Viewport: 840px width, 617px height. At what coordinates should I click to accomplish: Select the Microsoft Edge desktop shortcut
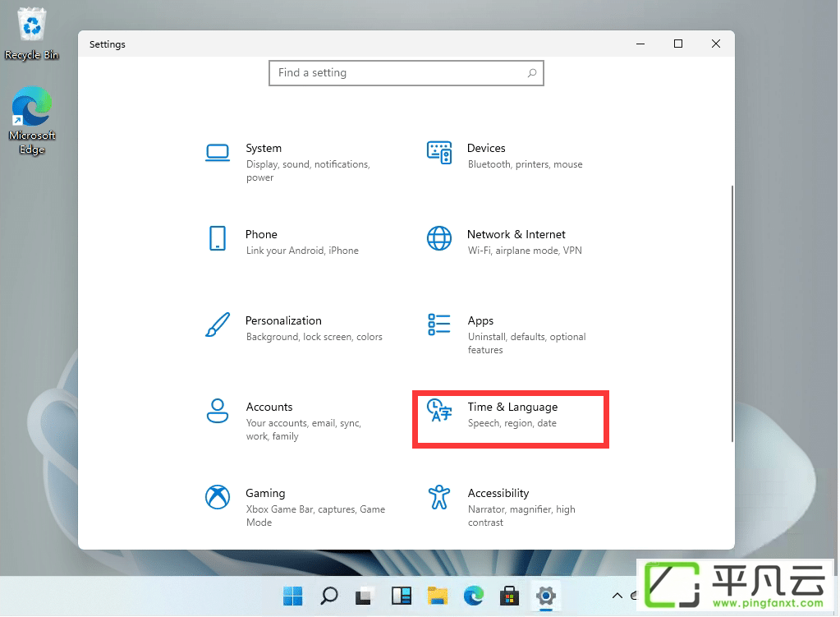coord(31,121)
